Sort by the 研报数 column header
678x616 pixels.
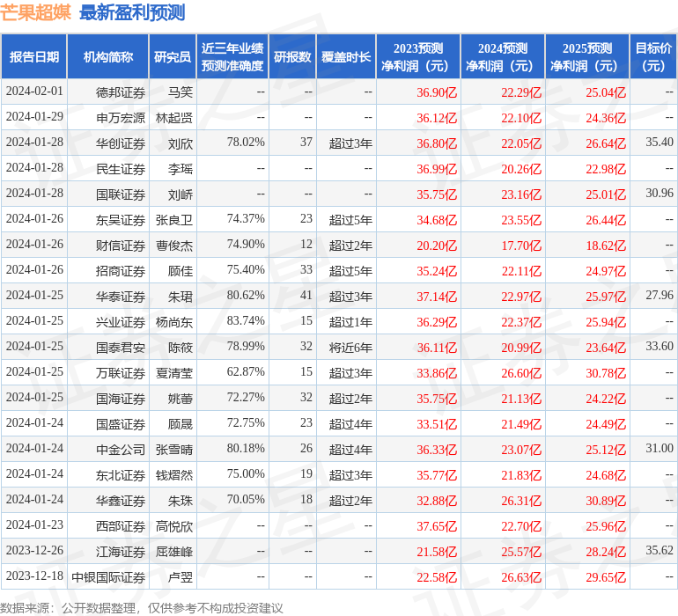(x=292, y=57)
